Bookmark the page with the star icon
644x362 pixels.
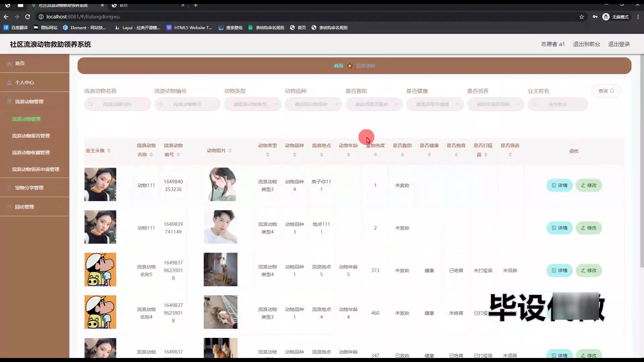point(582,17)
